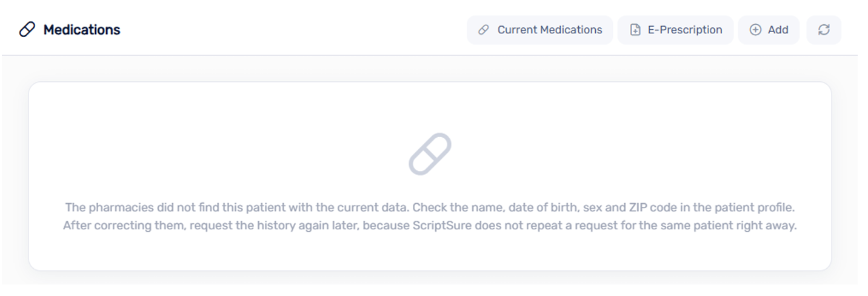This screenshot has width=868, height=296.
Task: Click the plus circle icon in Add
Action: pos(755,30)
